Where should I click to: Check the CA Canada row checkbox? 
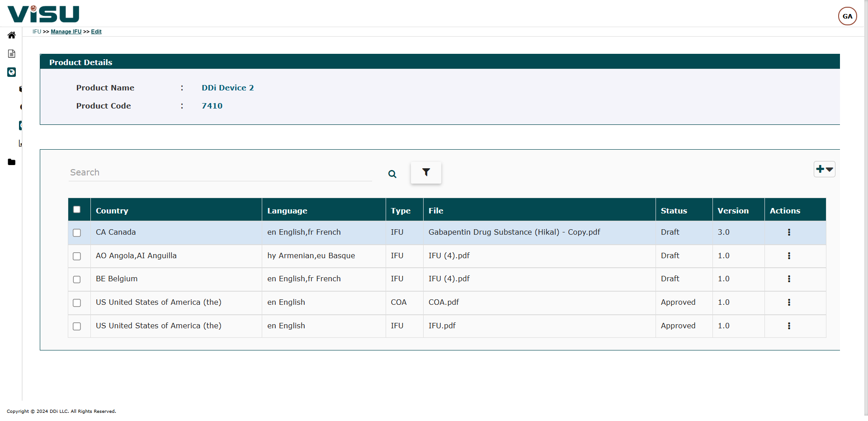(77, 232)
